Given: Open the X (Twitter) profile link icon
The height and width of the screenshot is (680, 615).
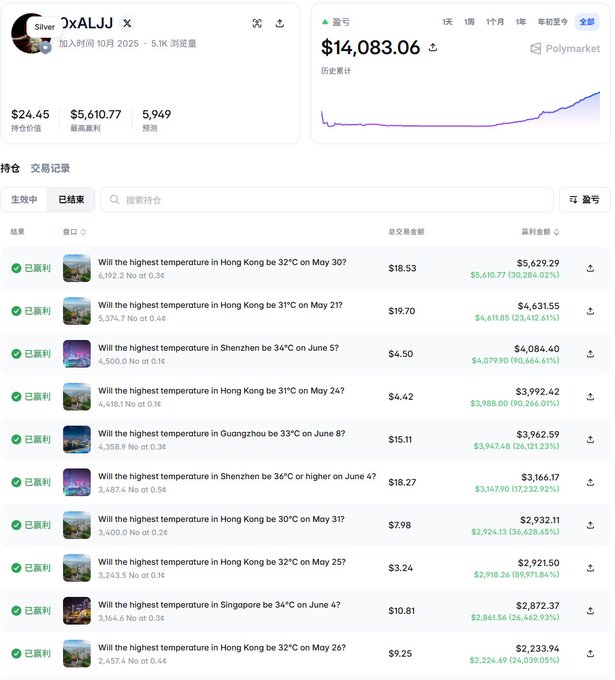Looking at the screenshot, I should (x=127, y=23).
